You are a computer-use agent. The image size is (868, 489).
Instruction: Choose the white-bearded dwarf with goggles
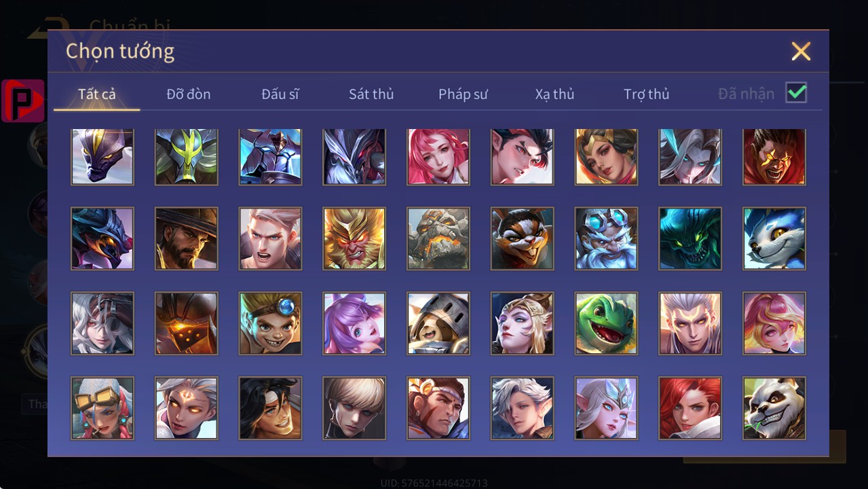pos(606,238)
